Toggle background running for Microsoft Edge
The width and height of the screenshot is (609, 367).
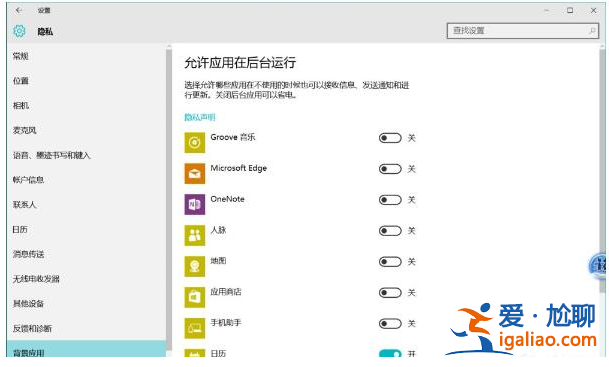coord(390,169)
